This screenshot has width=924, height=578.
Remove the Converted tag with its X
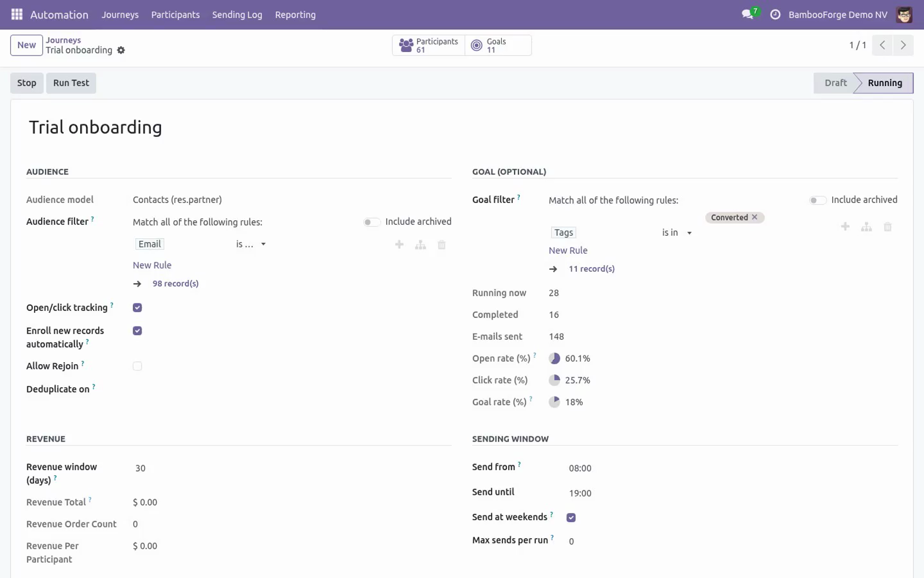(x=754, y=217)
